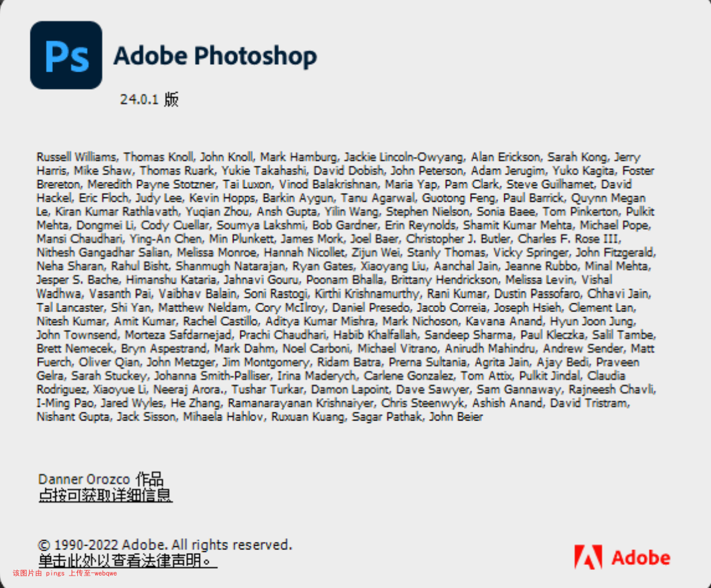Click Ramanarayanan Krishnaiyer in the credits
Viewport: 711px width, 588px height.
tap(300, 403)
